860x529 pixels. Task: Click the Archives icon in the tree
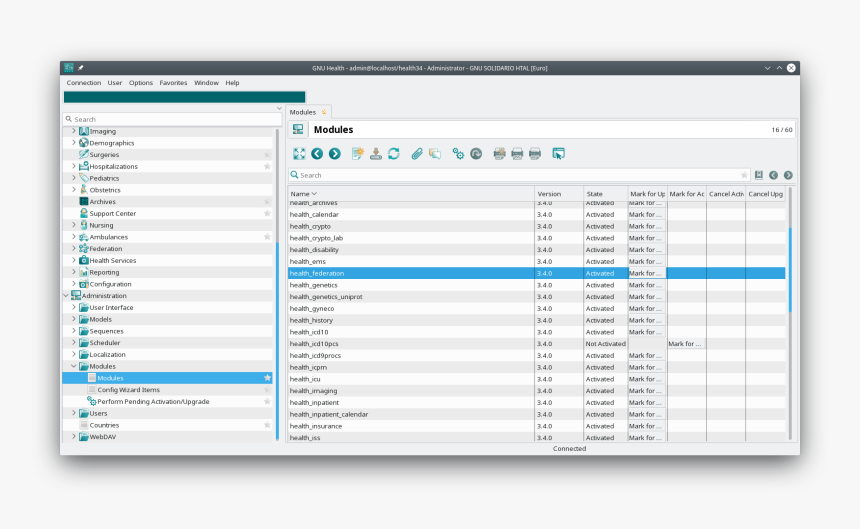click(x=84, y=202)
